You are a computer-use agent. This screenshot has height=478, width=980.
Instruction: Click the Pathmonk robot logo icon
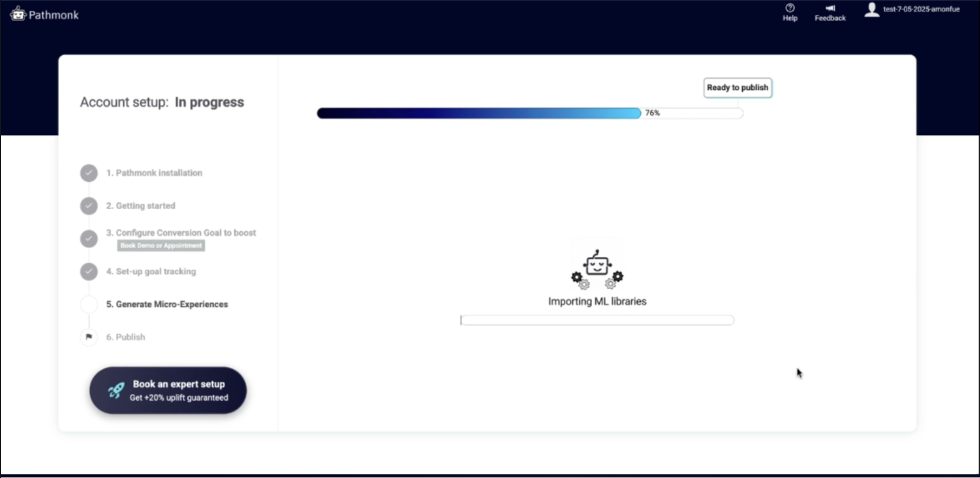(18, 14)
